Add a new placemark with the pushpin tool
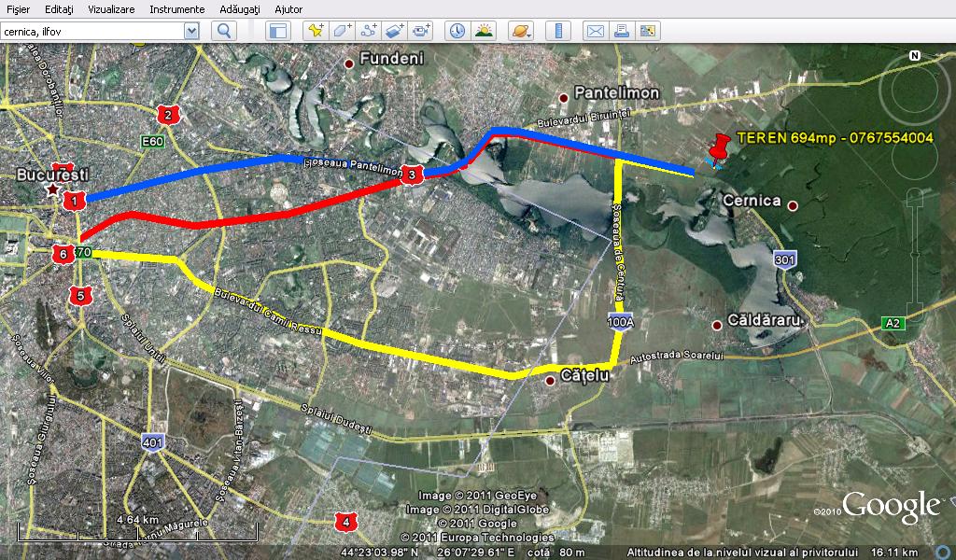Screen dimensions: 956x560 pos(316,31)
